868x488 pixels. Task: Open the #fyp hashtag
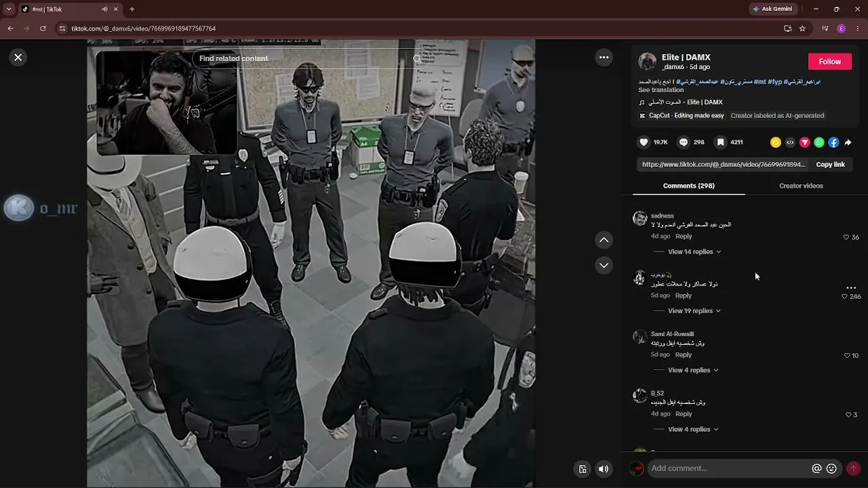pyautogui.click(x=774, y=82)
